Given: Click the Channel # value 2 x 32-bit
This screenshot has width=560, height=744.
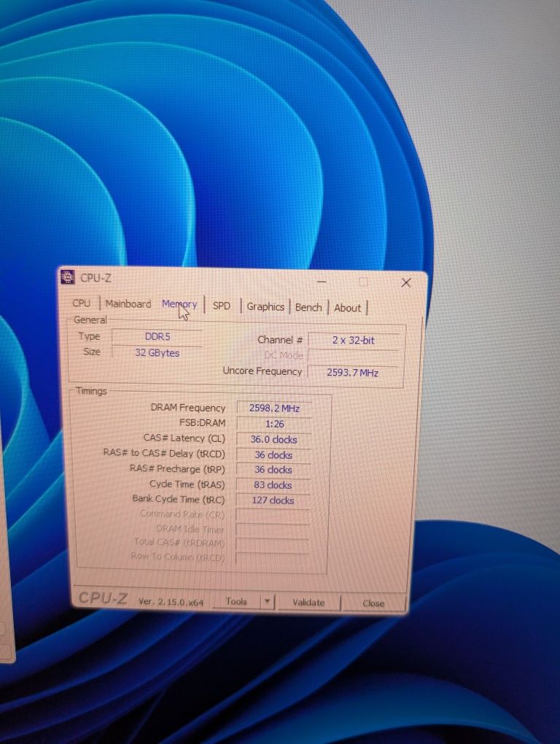Looking at the screenshot, I should [354, 340].
